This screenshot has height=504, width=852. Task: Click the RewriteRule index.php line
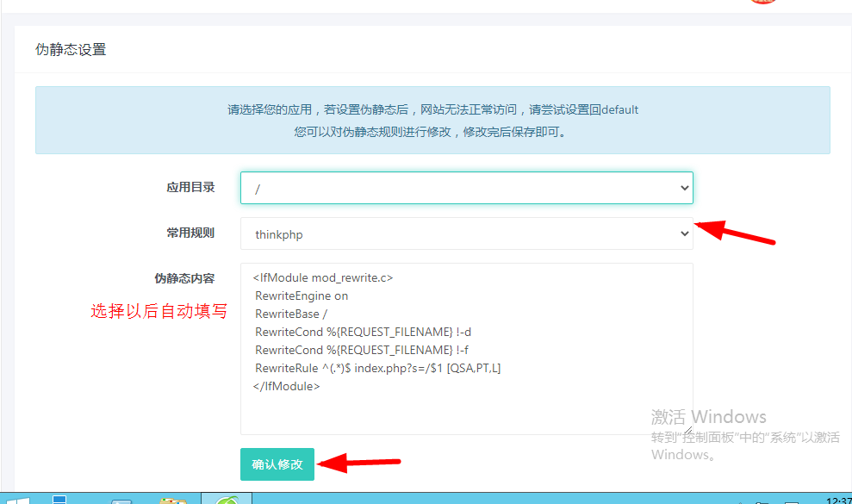click(377, 368)
